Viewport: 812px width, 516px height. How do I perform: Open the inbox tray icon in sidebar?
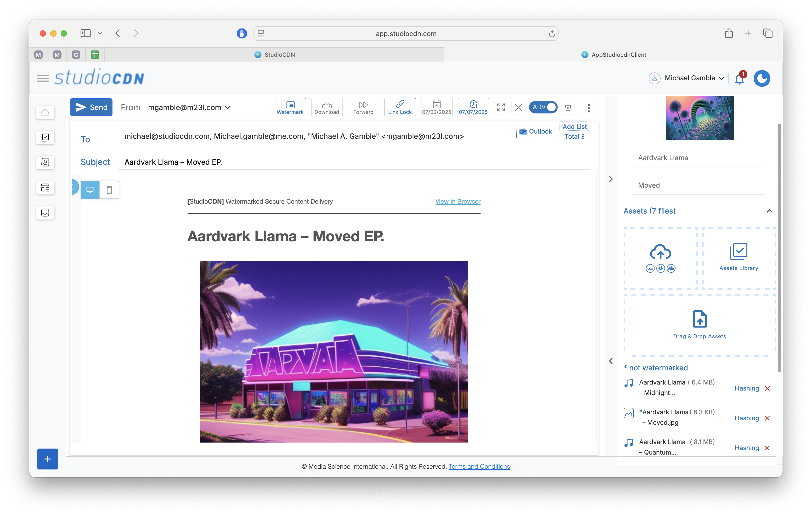(45, 213)
